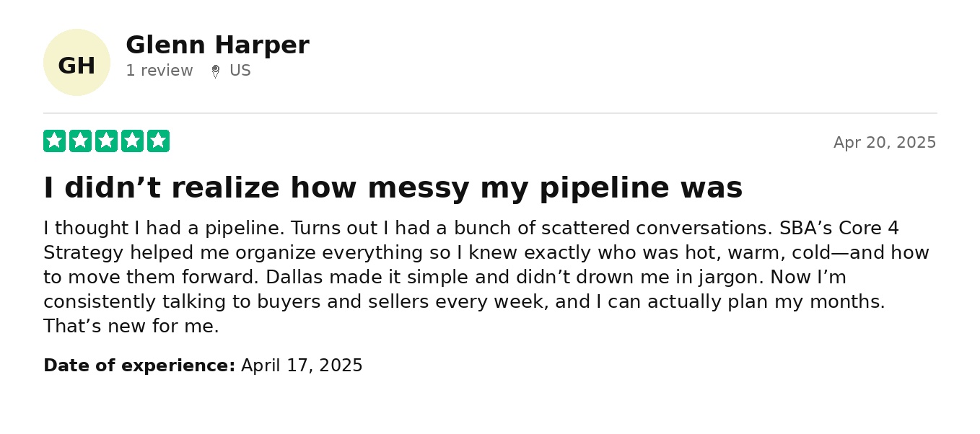This screenshot has height=434, width=980.
Task: Click the horizontal divider under the header
Action: tap(489, 113)
